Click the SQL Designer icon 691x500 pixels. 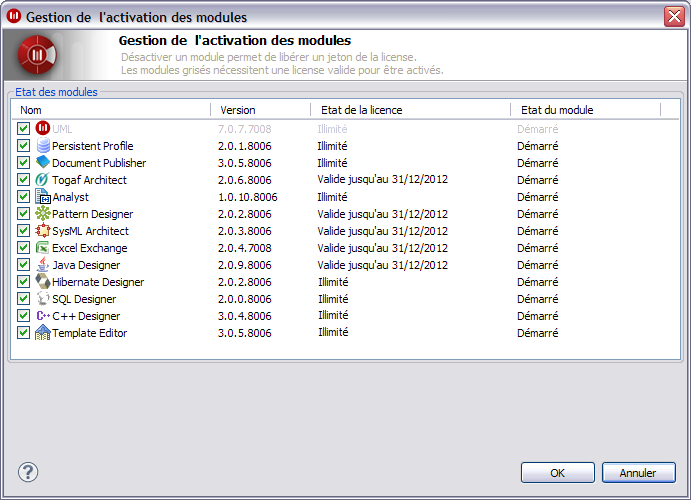click(x=43, y=298)
